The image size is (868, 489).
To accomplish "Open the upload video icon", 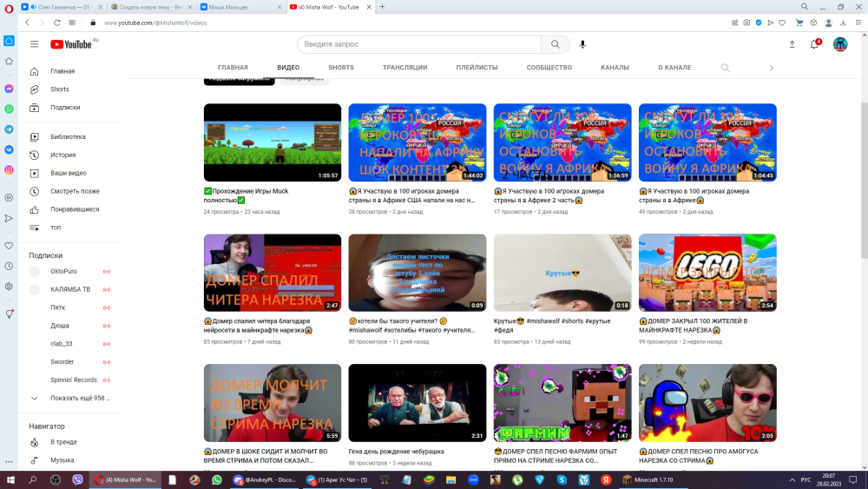I will click(x=792, y=44).
